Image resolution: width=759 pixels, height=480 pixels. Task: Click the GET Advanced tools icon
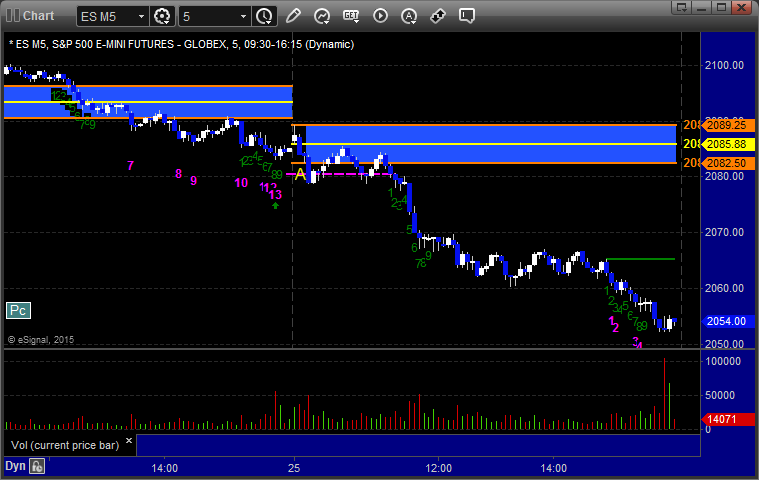(351, 16)
